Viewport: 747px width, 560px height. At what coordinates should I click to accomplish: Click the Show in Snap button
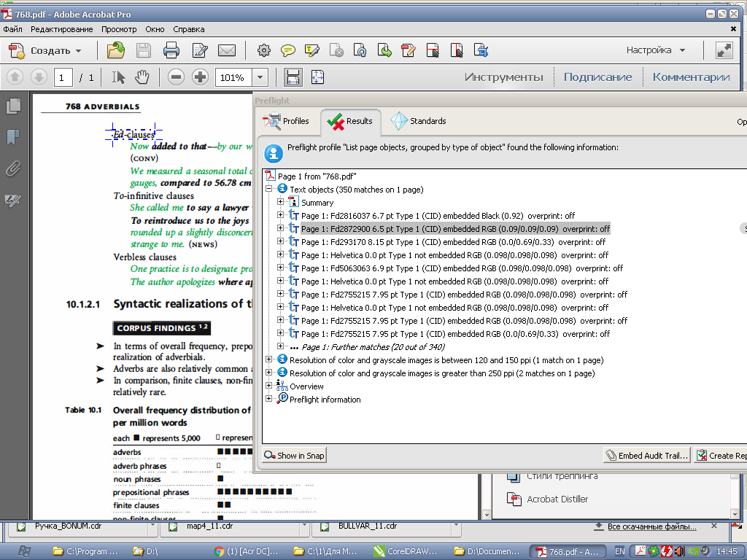click(x=295, y=455)
